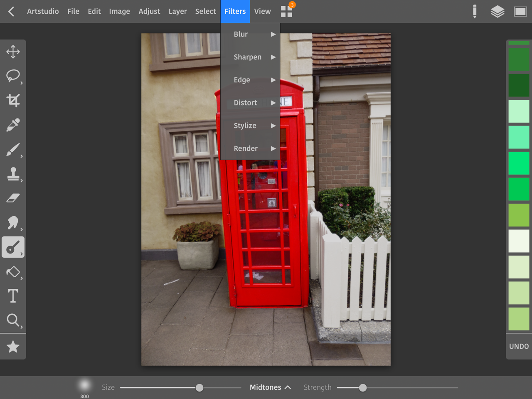The image size is (532, 399).
Task: Open the Layers panel icon
Action: coord(497,12)
